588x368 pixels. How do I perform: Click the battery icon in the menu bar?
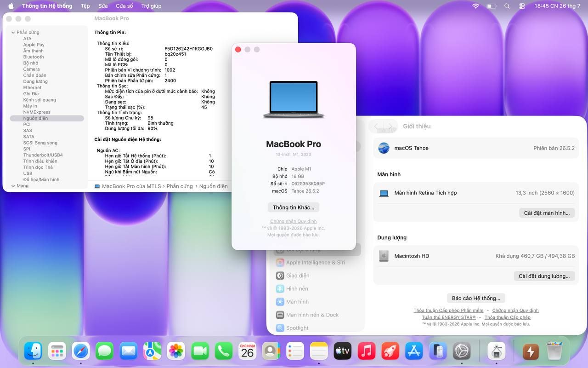(x=492, y=6)
